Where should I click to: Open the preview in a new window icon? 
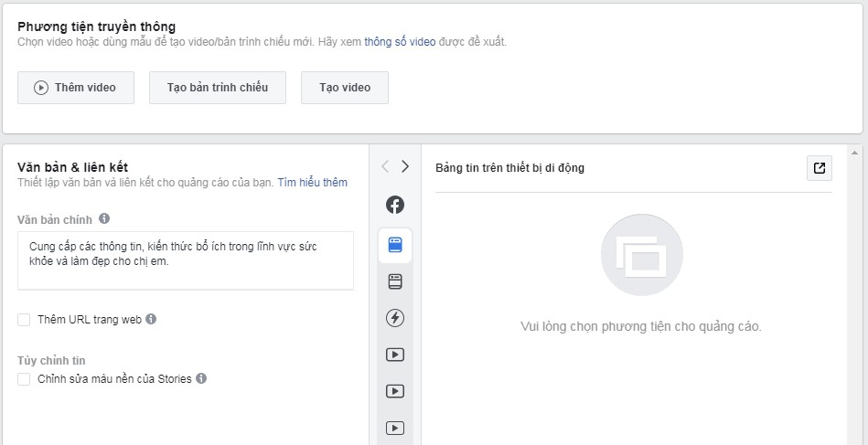[x=820, y=168]
